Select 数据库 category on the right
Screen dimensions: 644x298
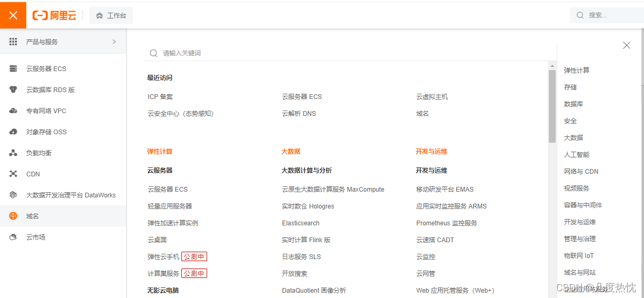pos(574,104)
